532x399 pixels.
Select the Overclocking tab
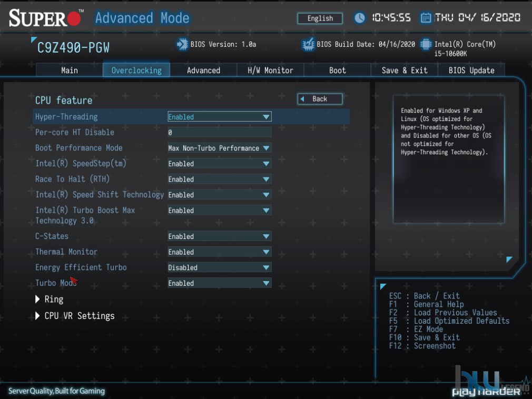tap(136, 70)
